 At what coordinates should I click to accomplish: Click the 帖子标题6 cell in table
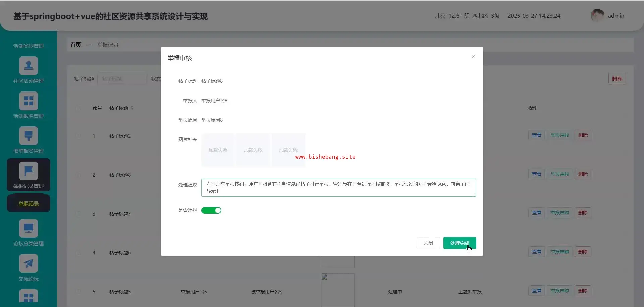click(120, 253)
